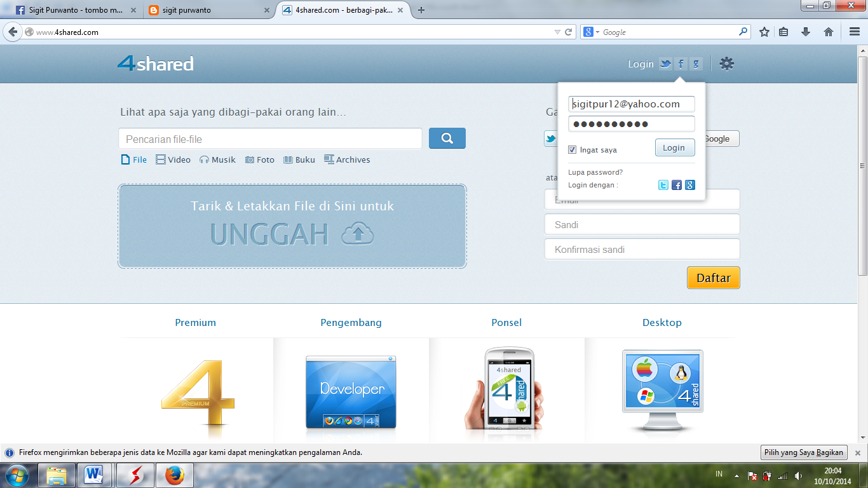This screenshot has width=868, height=488.
Task: Select the Archives search filter
Action: click(347, 159)
